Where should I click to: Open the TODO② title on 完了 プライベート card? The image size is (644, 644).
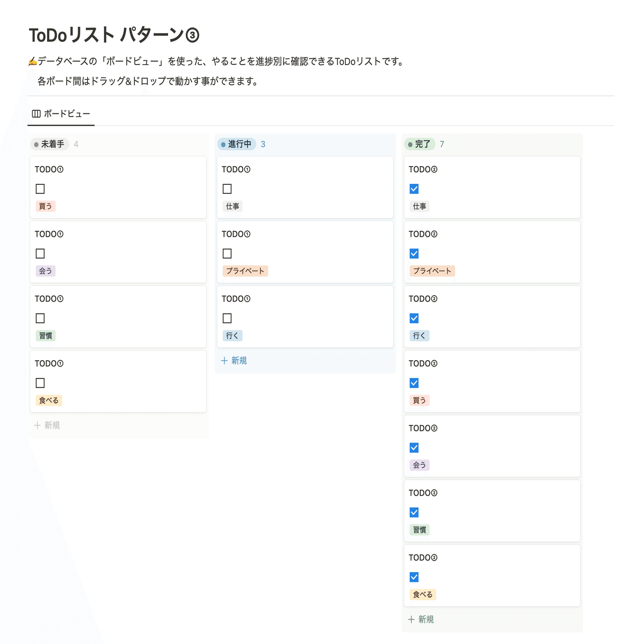click(423, 234)
